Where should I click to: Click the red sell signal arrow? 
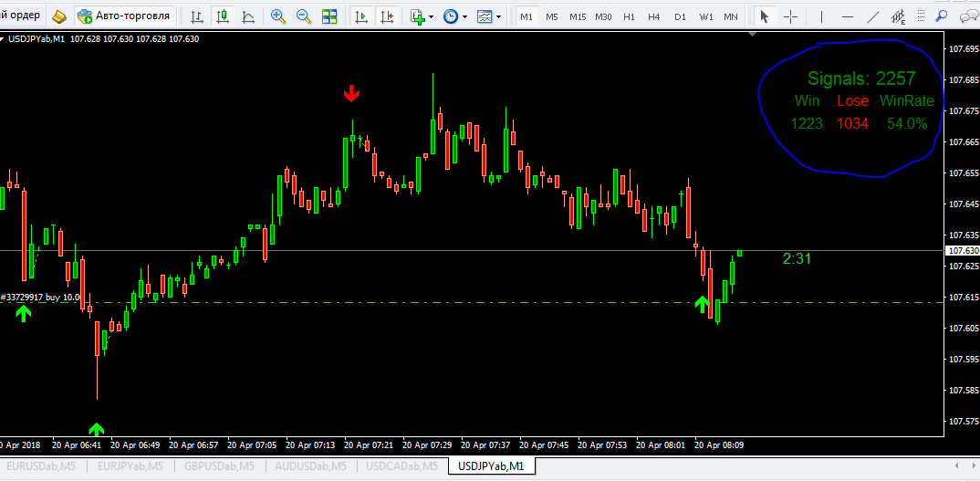click(x=352, y=94)
